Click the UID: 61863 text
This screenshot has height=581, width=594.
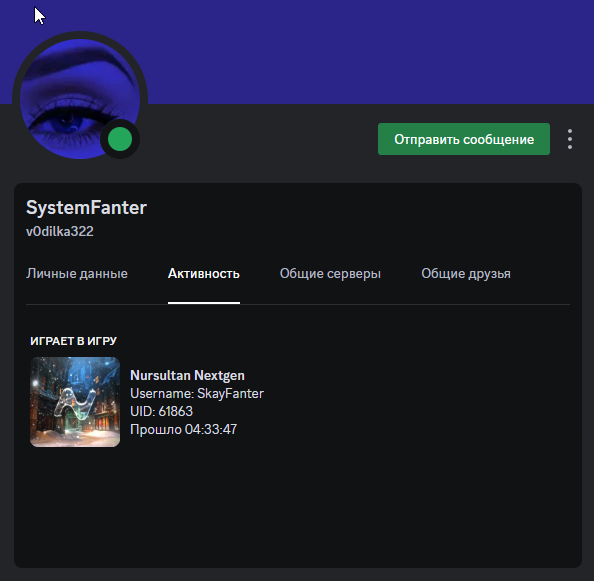click(x=161, y=411)
